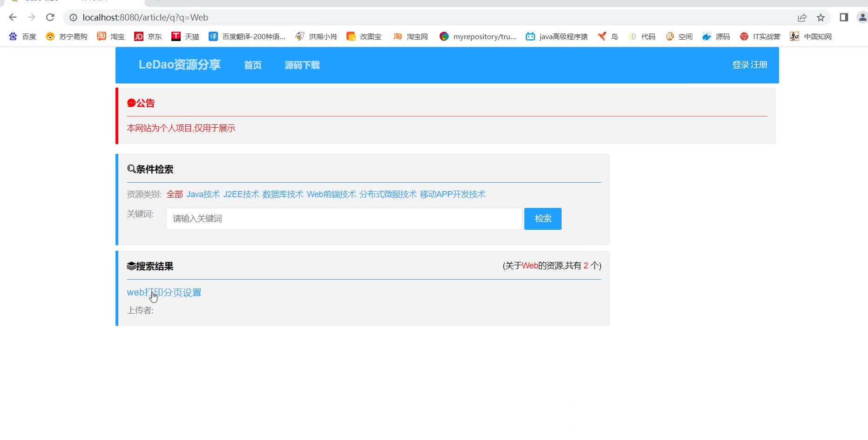The image size is (868, 440).
Task: Filter by J2EE技术 category
Action: (x=241, y=194)
